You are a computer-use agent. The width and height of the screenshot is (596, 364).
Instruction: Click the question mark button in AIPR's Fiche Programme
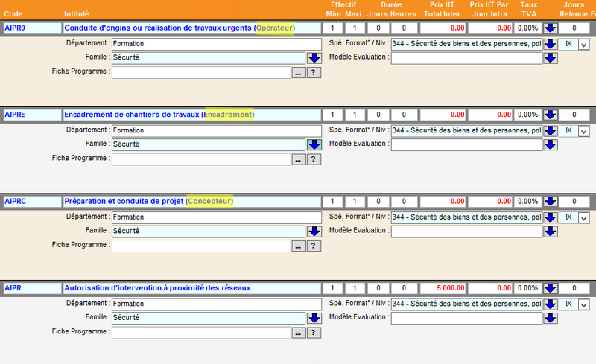tap(314, 333)
